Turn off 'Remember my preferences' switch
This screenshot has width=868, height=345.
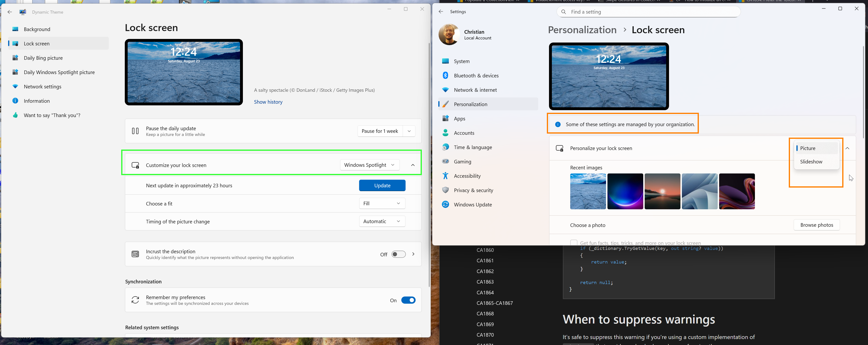pos(408,300)
